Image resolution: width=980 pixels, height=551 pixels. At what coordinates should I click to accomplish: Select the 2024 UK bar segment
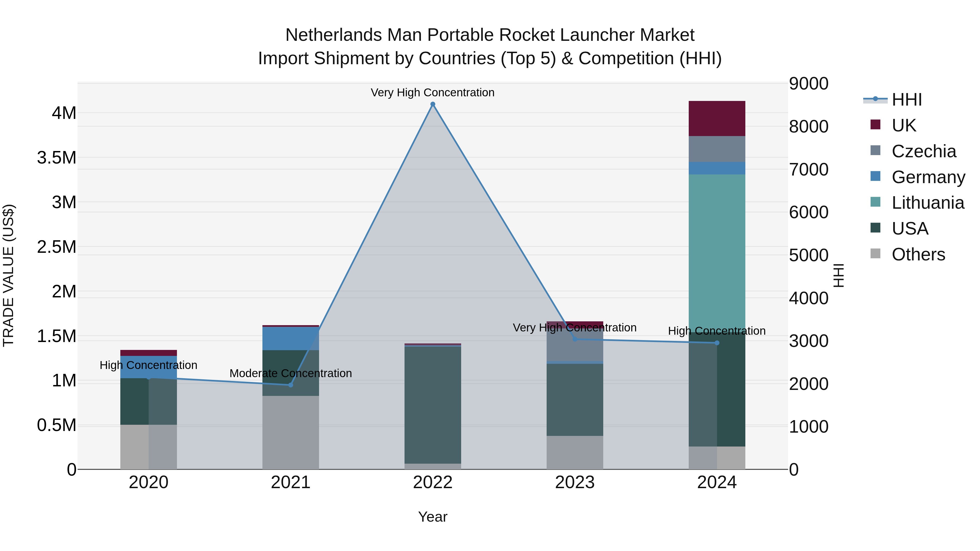click(717, 119)
